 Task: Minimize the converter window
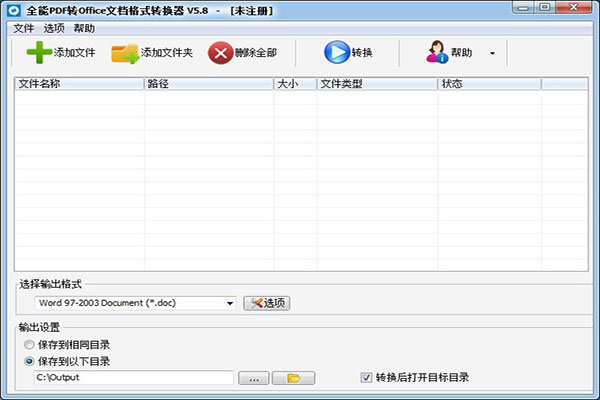523,7
